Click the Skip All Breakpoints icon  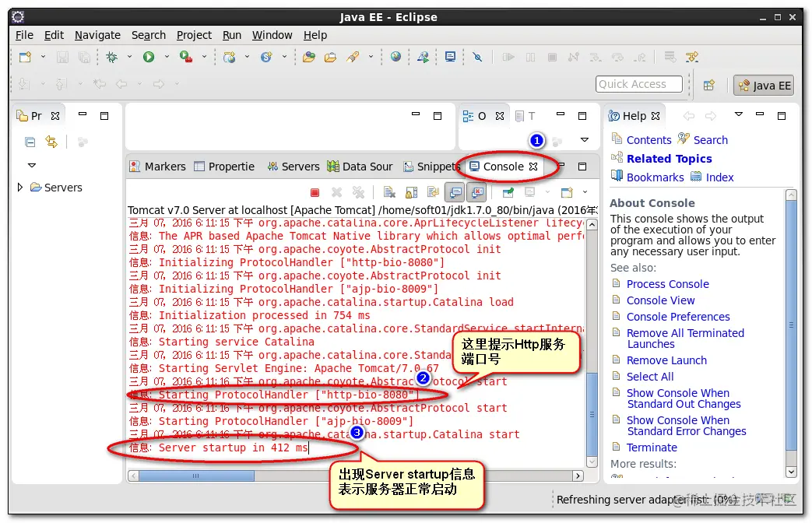tap(477, 57)
